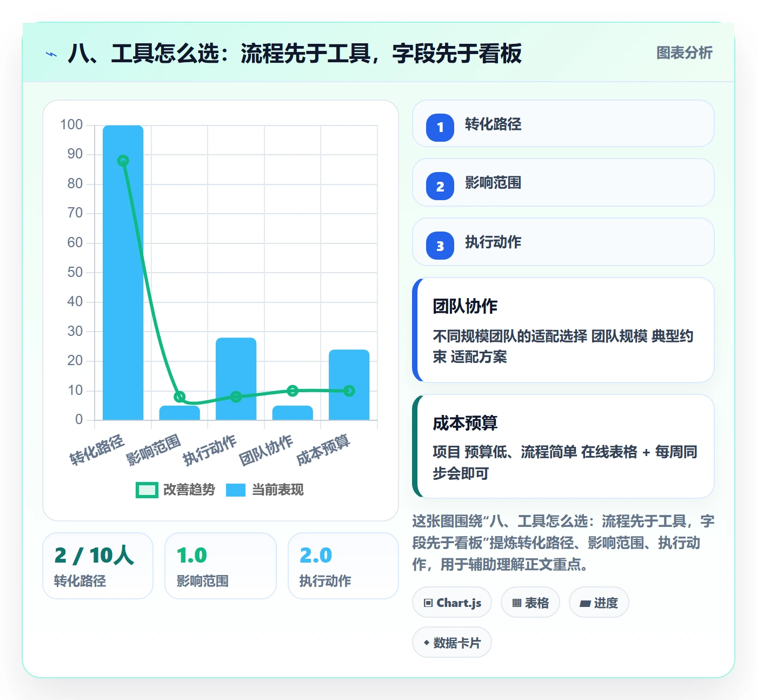Click the 影响范围 bar in the chart
Viewport: 757px width, 700px height.
tap(180, 413)
